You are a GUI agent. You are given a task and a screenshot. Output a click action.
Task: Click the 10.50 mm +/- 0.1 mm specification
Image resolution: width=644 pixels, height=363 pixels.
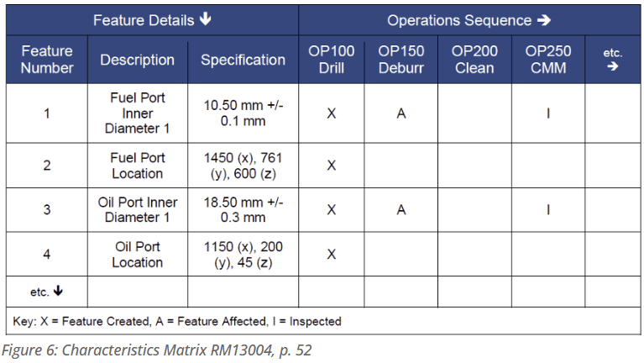[243, 113]
